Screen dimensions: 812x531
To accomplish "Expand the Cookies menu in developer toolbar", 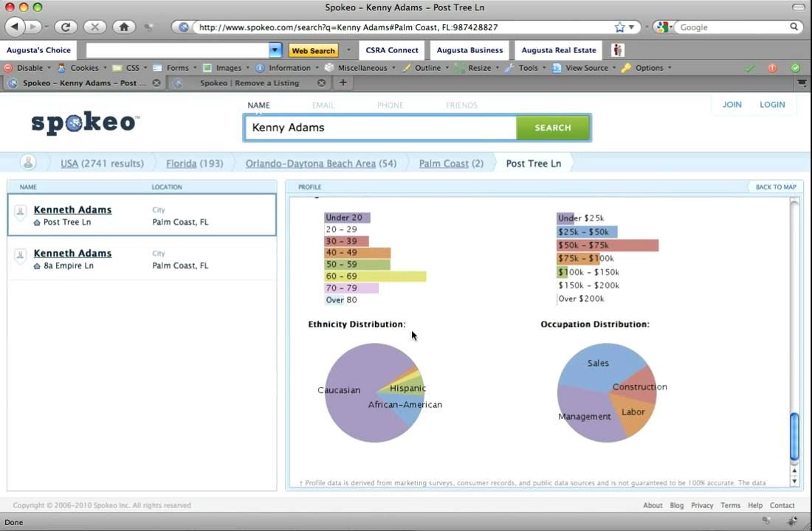I will pyautogui.click(x=84, y=68).
